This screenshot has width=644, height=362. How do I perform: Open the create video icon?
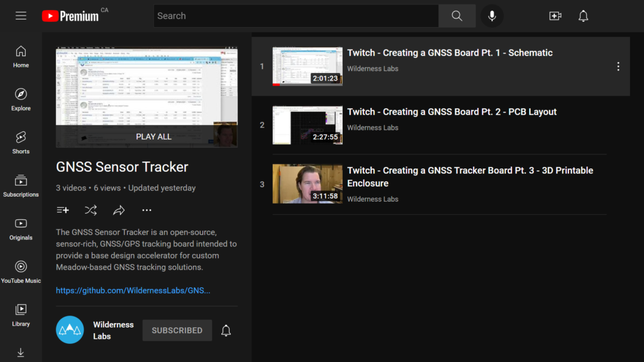click(555, 16)
